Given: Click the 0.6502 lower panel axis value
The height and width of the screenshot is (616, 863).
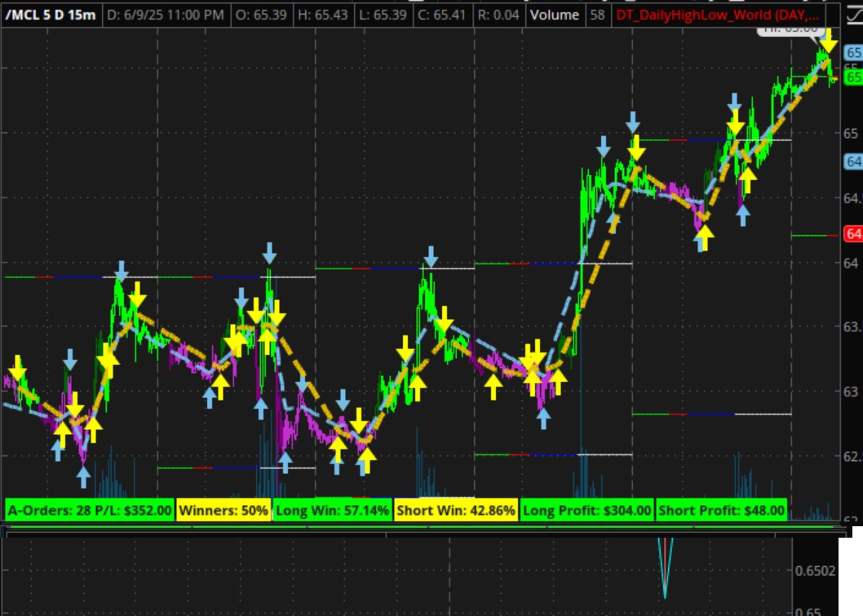Looking at the screenshot, I should [815, 571].
